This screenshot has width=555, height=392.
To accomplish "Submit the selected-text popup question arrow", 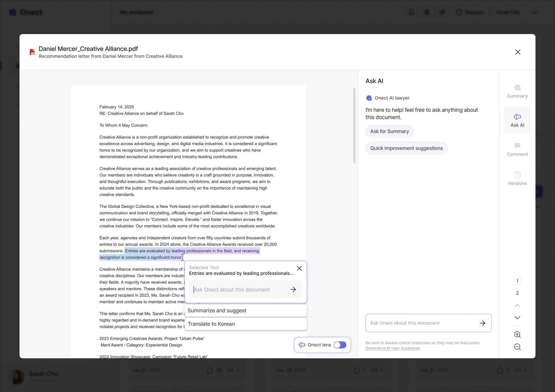I will click(293, 289).
